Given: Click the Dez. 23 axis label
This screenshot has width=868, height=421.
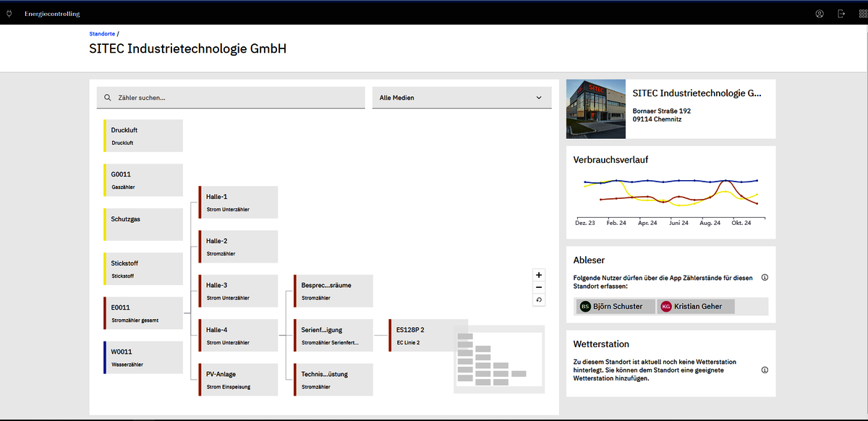Looking at the screenshot, I should [585, 224].
